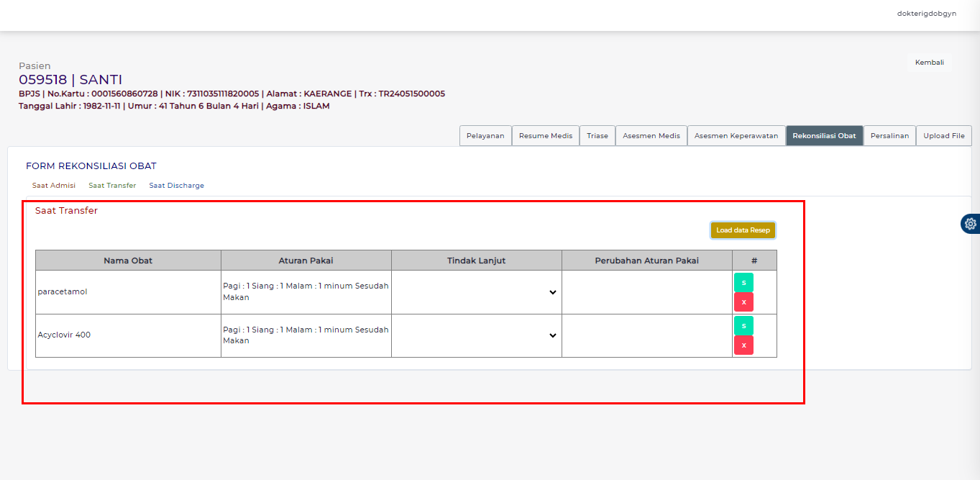Click green S button for paracetamol row
Viewport: 980px width, 480px height.
(743, 282)
